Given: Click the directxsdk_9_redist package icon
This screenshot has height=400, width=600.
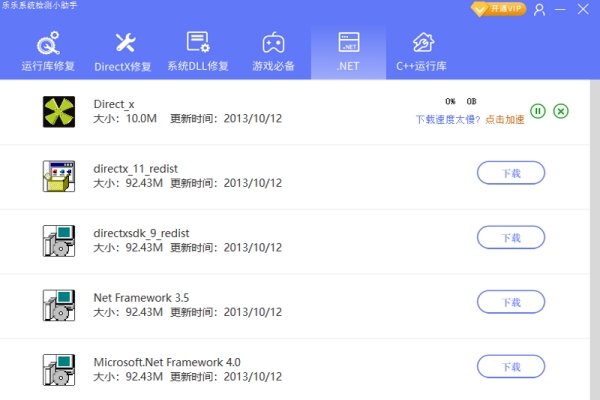Looking at the screenshot, I should tap(58, 240).
